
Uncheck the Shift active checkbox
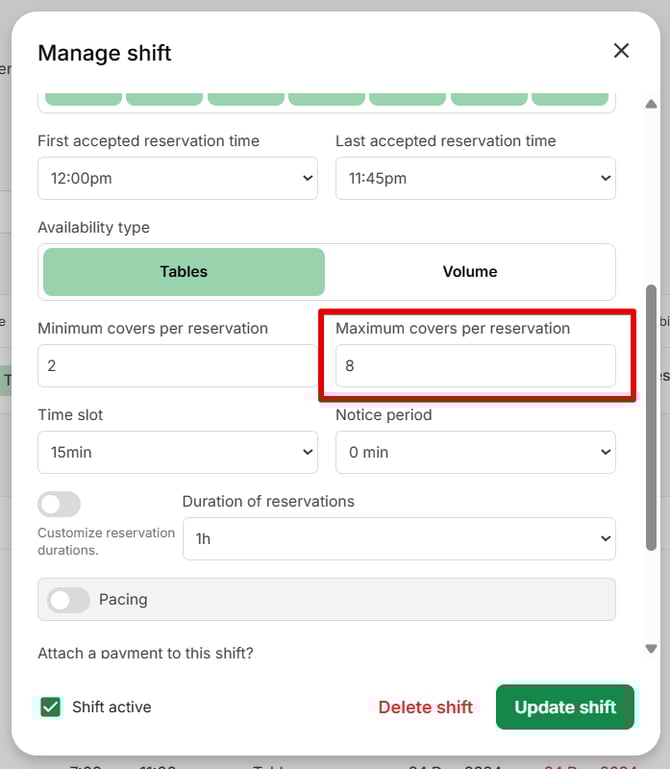tap(50, 707)
